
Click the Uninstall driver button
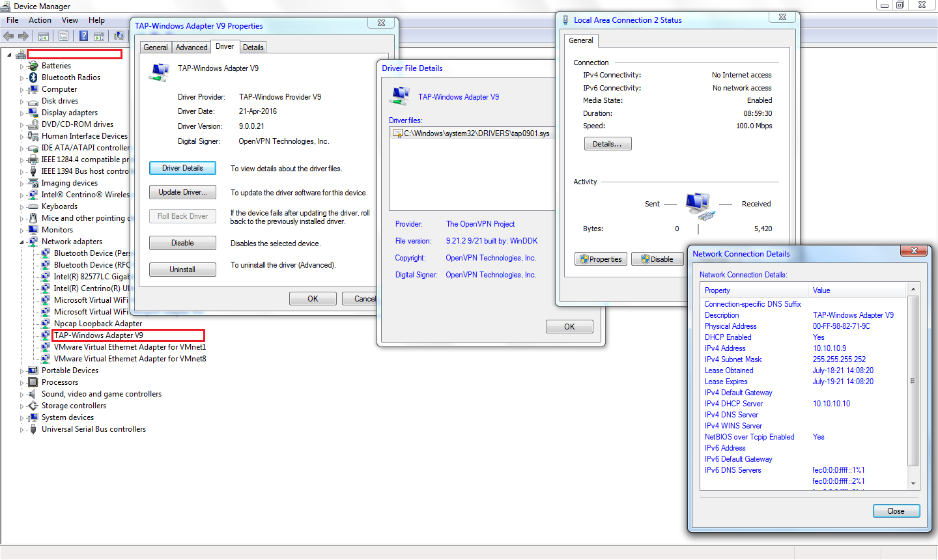182,270
